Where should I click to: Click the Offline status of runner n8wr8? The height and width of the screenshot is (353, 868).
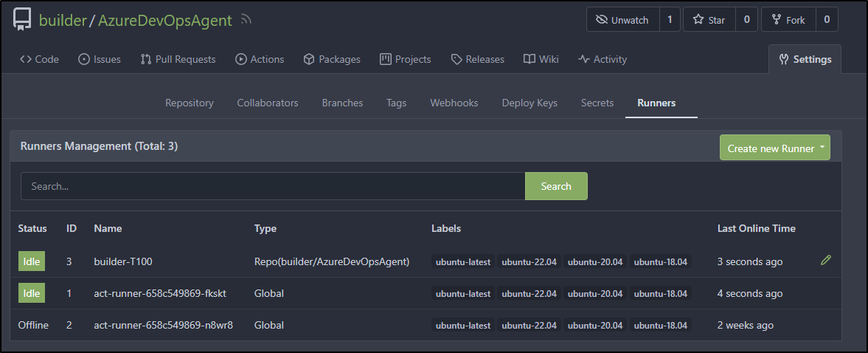click(x=33, y=325)
